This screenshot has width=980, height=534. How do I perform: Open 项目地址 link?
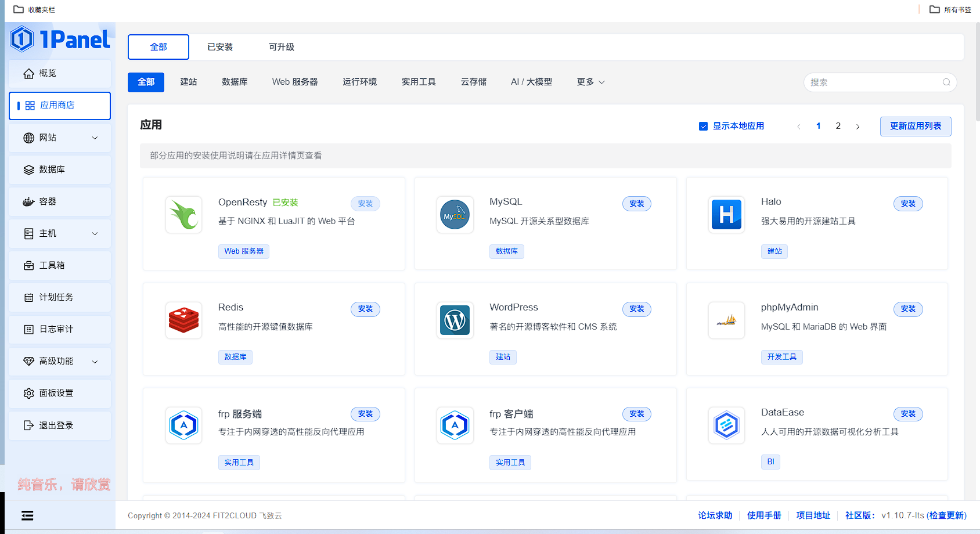813,515
